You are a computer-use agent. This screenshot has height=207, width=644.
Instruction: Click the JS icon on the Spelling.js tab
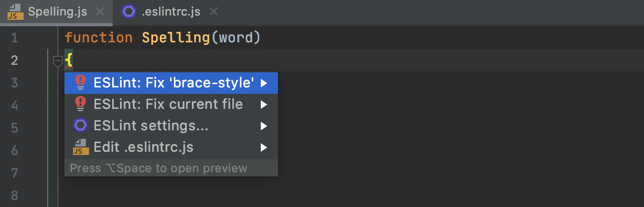(x=15, y=12)
